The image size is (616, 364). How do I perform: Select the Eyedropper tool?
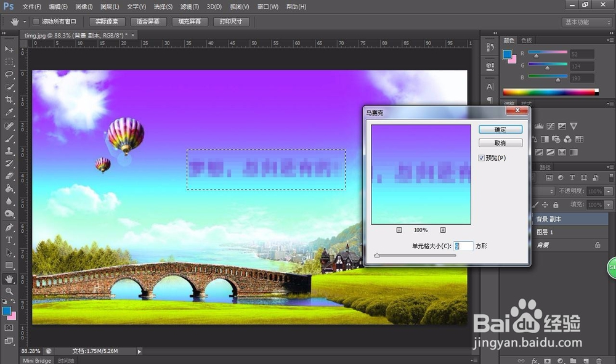[9, 112]
